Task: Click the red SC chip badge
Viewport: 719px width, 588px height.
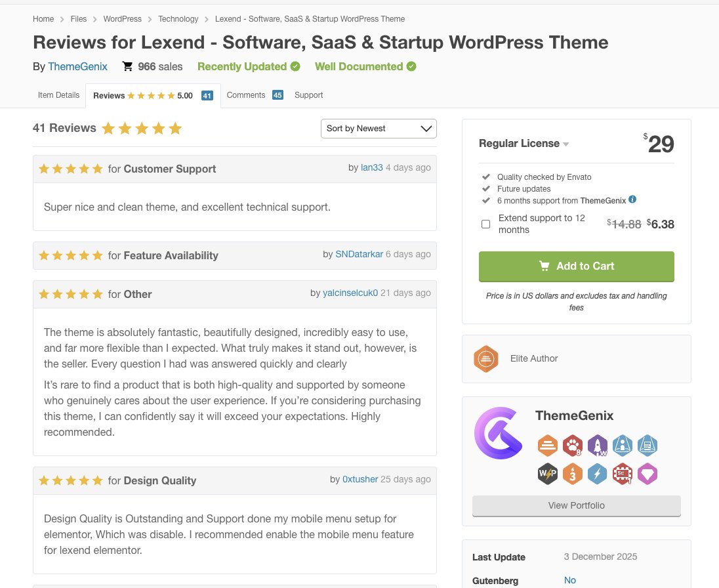Action: click(623, 474)
